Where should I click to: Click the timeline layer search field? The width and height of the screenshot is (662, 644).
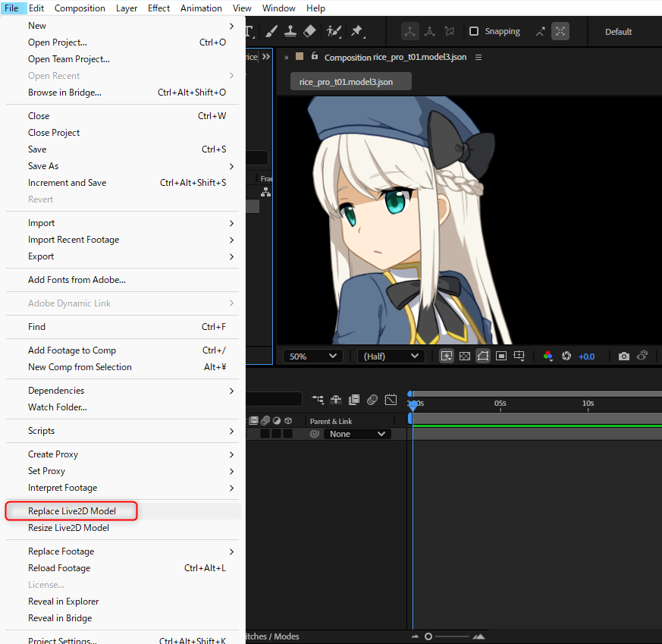pos(274,399)
